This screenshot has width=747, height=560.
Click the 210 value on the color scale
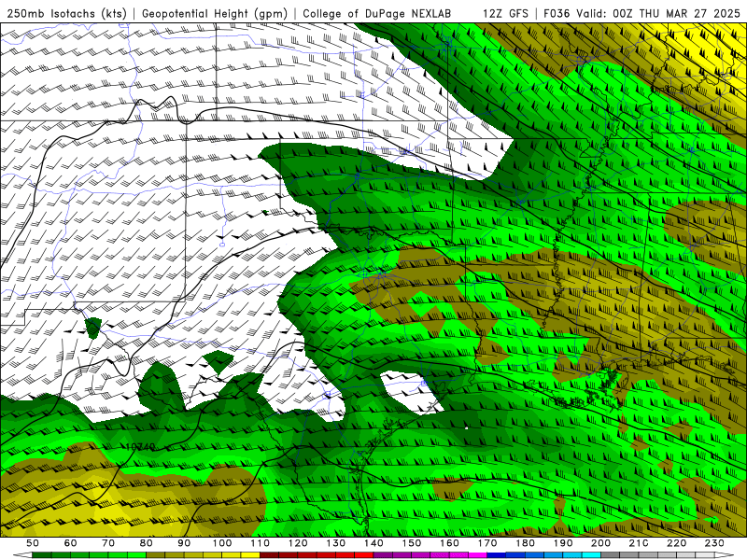(x=639, y=543)
